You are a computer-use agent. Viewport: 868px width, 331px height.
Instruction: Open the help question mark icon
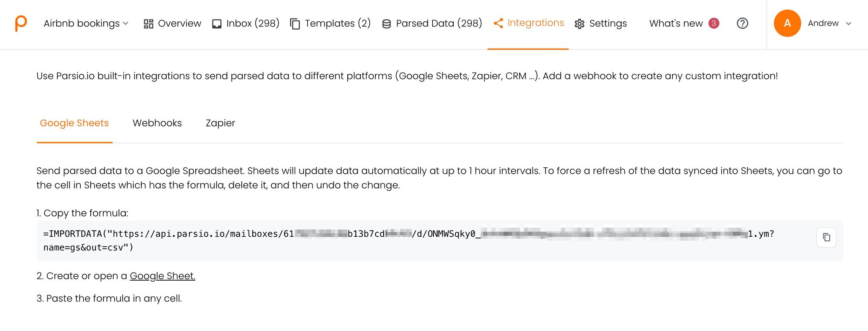(742, 23)
